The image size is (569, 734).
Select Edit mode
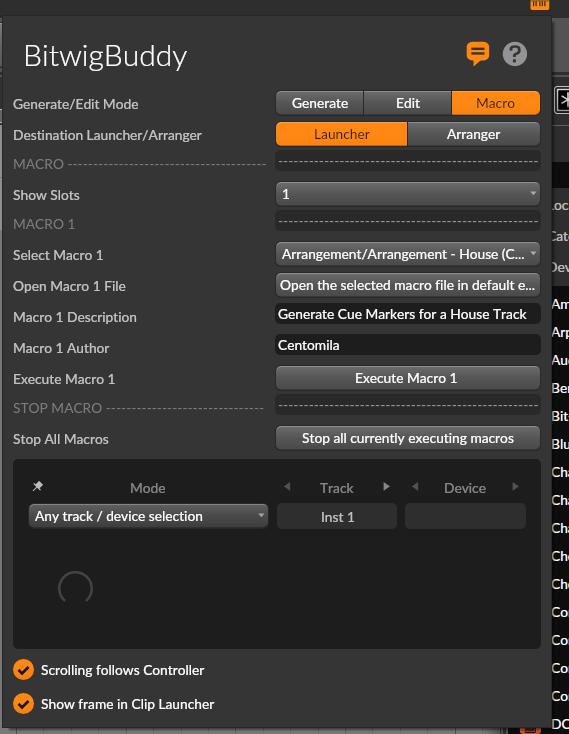(408, 103)
